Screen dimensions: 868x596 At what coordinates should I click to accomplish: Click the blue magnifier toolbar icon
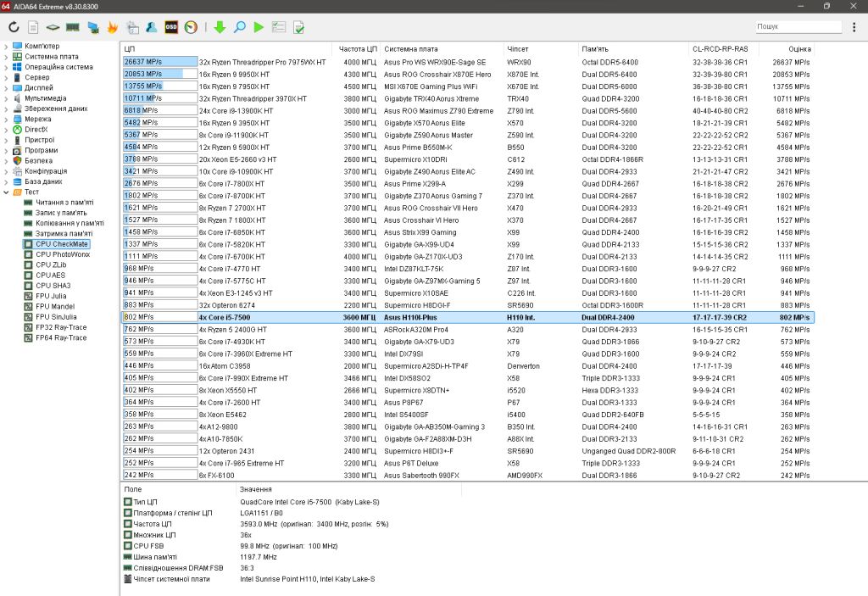[x=240, y=27]
